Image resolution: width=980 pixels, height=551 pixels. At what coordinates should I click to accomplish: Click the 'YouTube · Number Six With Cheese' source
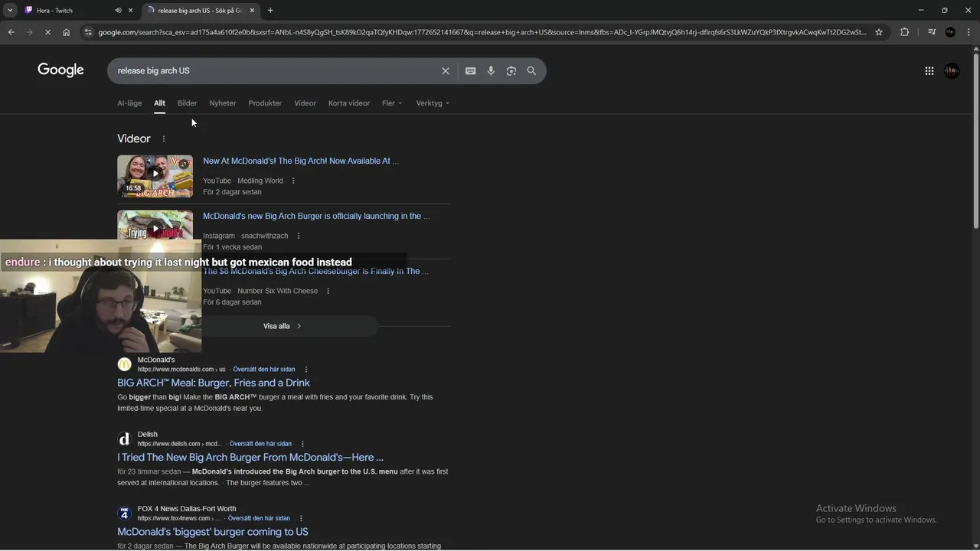tap(260, 291)
